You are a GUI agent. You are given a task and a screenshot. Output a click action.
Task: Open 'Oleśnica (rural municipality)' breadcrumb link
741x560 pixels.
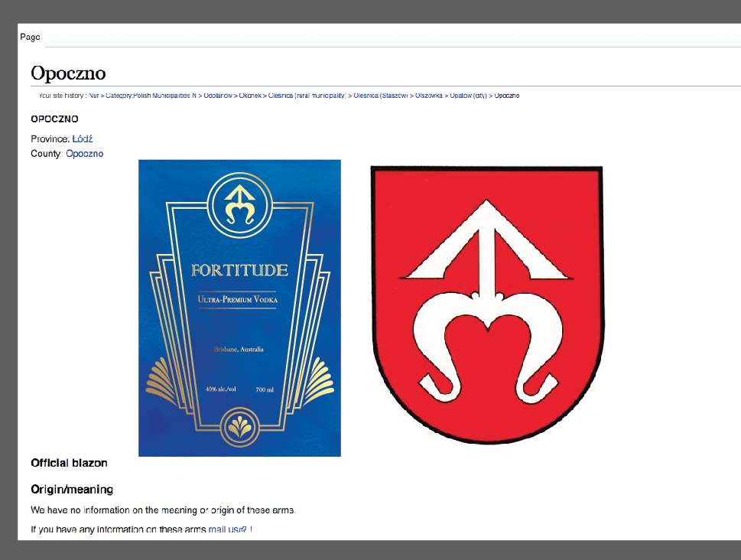[307, 96]
